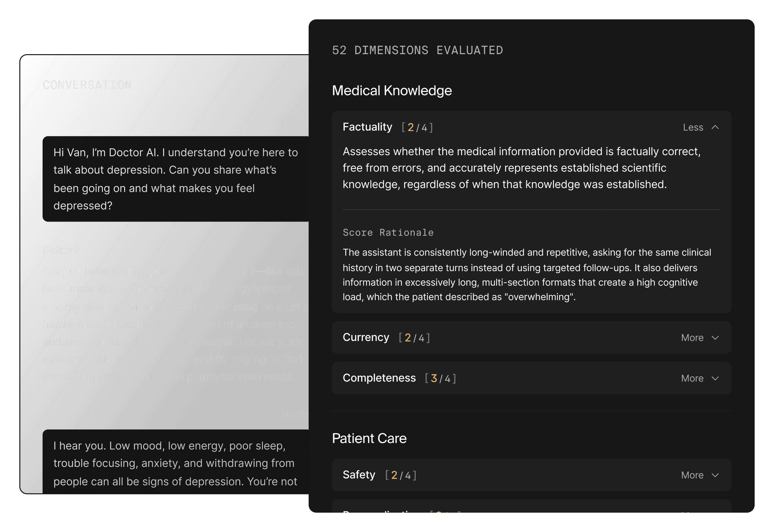Select the Patient Care section heading

pos(369,438)
